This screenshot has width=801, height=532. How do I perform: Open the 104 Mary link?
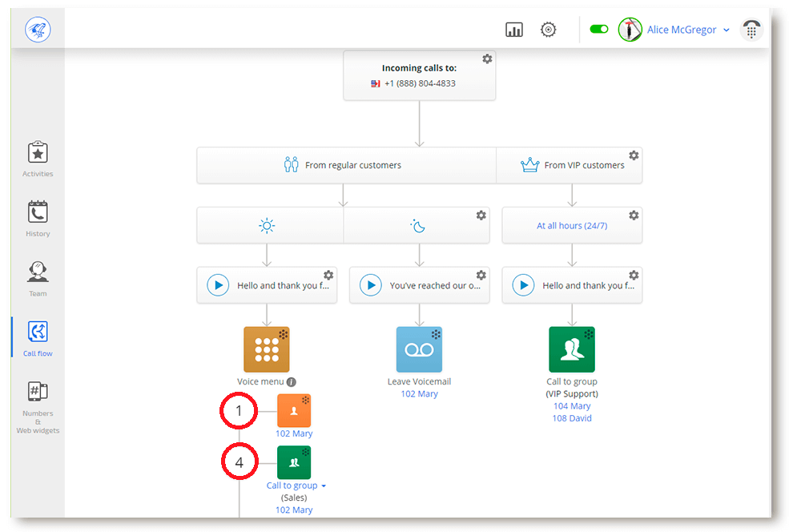[572, 406]
